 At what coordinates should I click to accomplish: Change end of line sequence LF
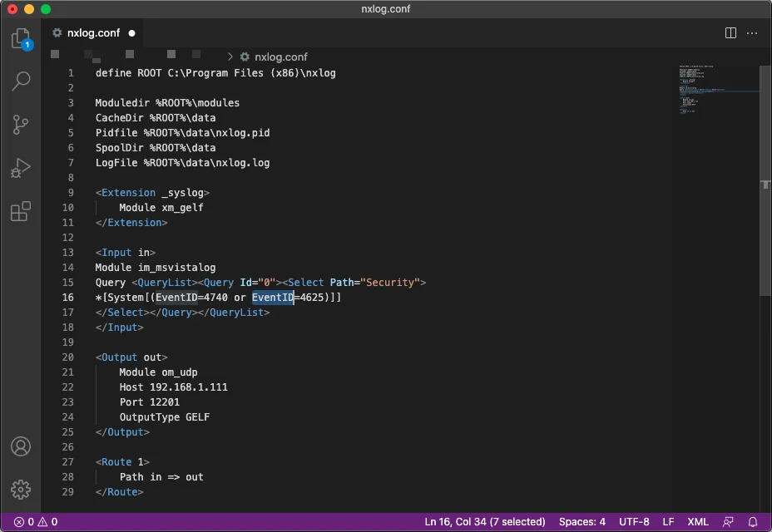coord(668,522)
